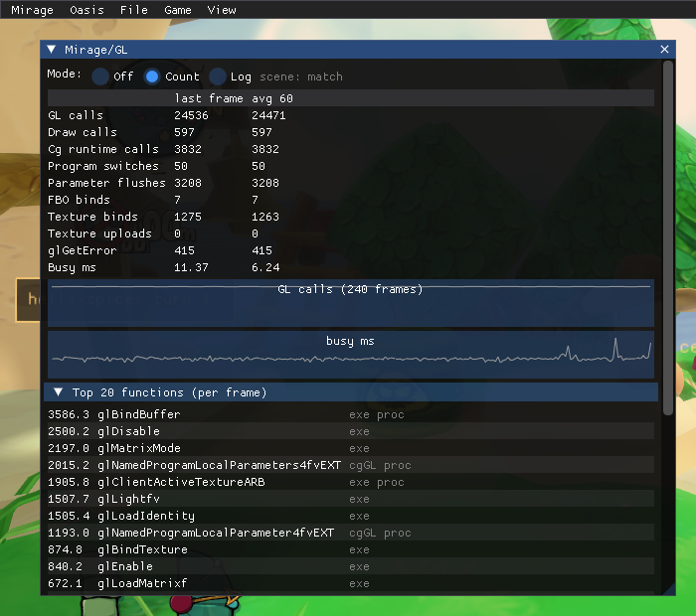Select the glLoadMatrixf row

click(351, 583)
